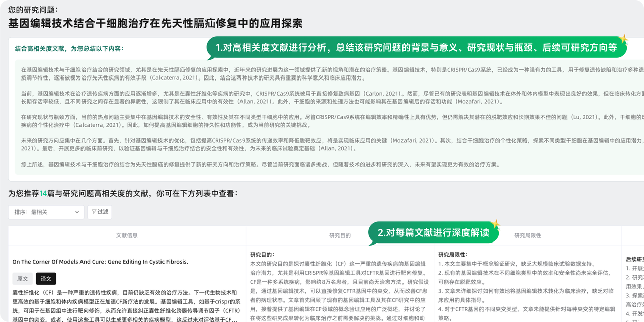644x322 pixels.
Task: Click the chevron arrow of the sort dropdown
Action: pyautogui.click(x=77, y=212)
